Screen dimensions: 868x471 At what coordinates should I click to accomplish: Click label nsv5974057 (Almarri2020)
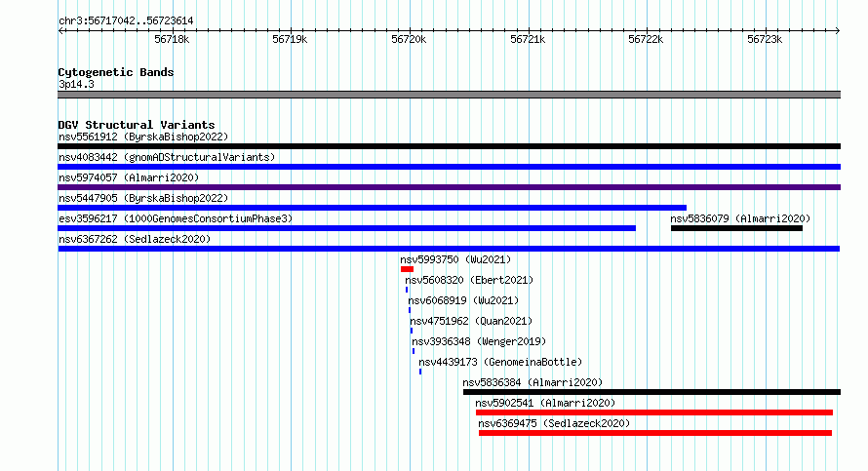tap(129, 177)
